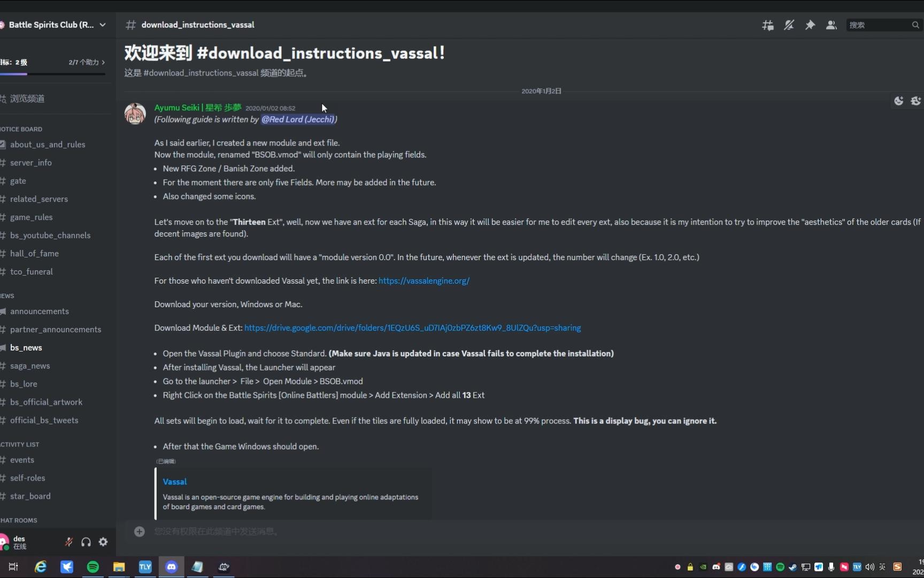Open bs_official_artwork channel
The height and width of the screenshot is (578, 924).
pyautogui.click(x=46, y=402)
